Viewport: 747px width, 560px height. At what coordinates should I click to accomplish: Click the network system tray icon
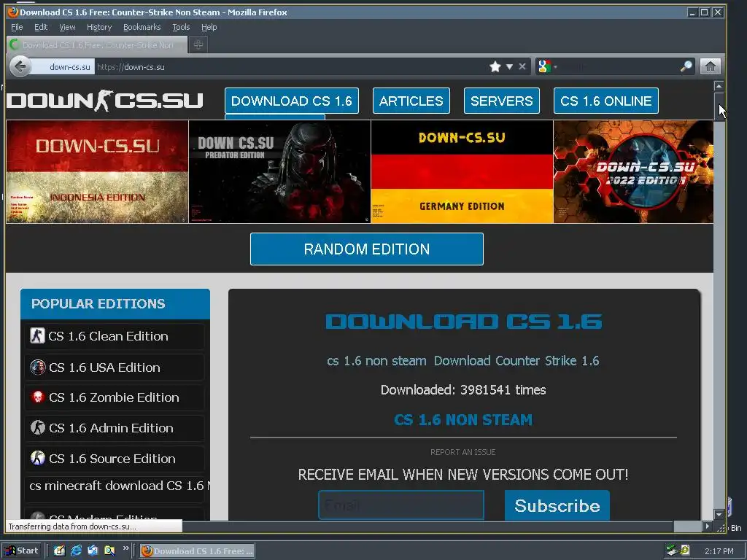click(x=672, y=551)
